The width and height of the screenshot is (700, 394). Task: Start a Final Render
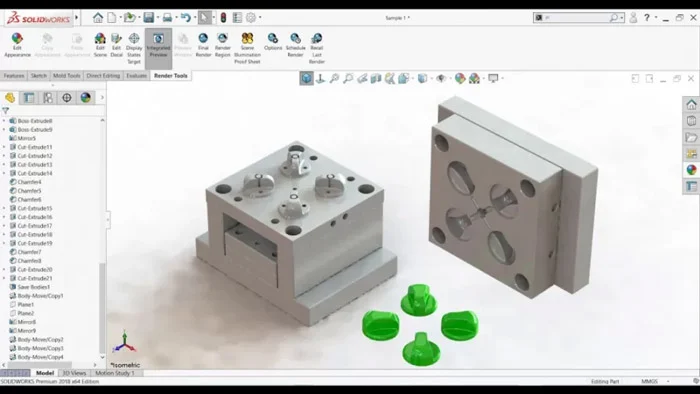pyautogui.click(x=203, y=45)
